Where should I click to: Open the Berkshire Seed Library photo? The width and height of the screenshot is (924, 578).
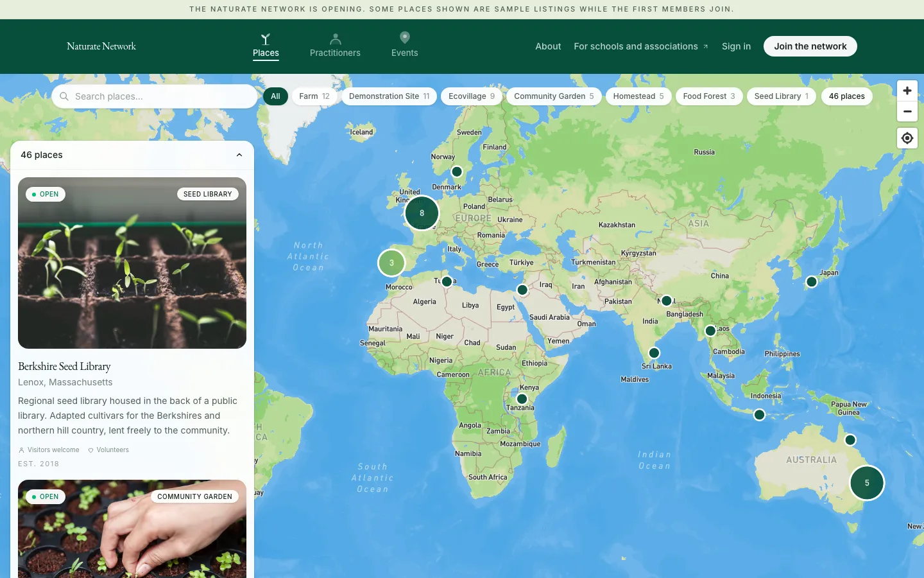point(132,263)
